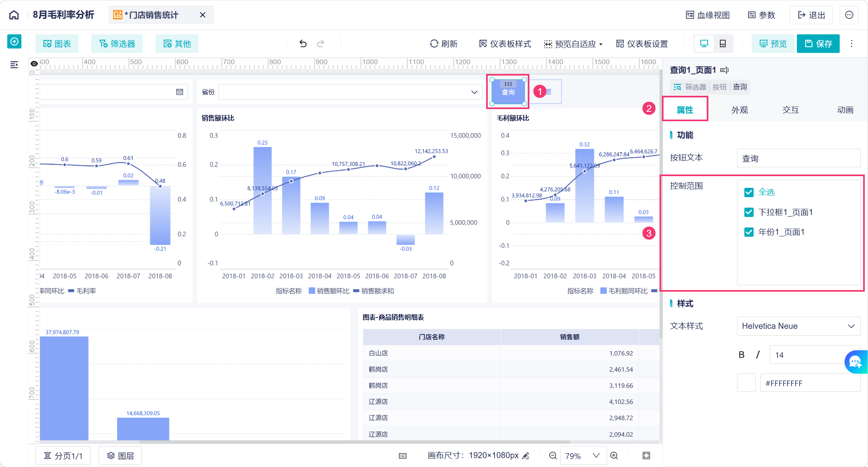Screen dimensions: 868x467
Task: Switch to mobile layout view
Action: click(723, 44)
